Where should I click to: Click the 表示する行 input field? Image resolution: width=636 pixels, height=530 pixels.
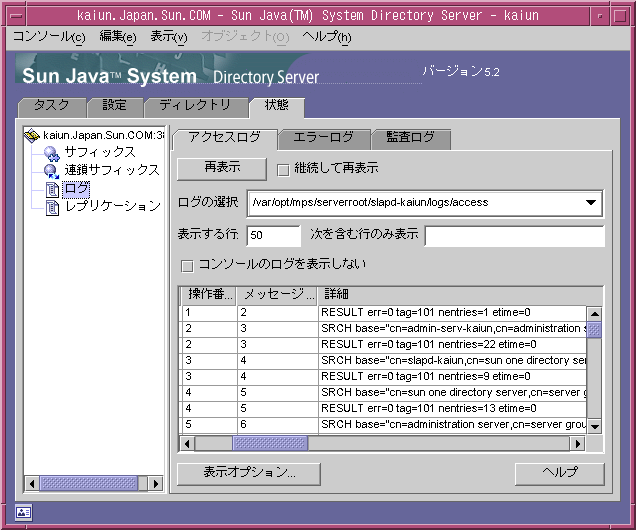pyautogui.click(x=273, y=236)
